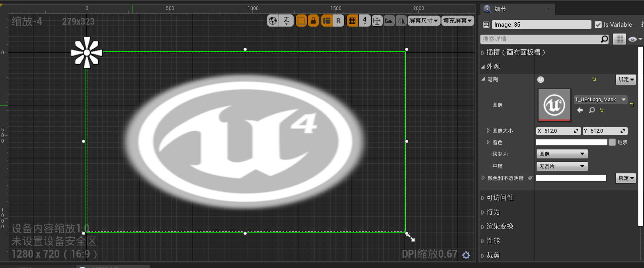Screen dimensions: 644x268
Task: Open the 绘制为 draw-as 图像 dropdown
Action: 562,154
